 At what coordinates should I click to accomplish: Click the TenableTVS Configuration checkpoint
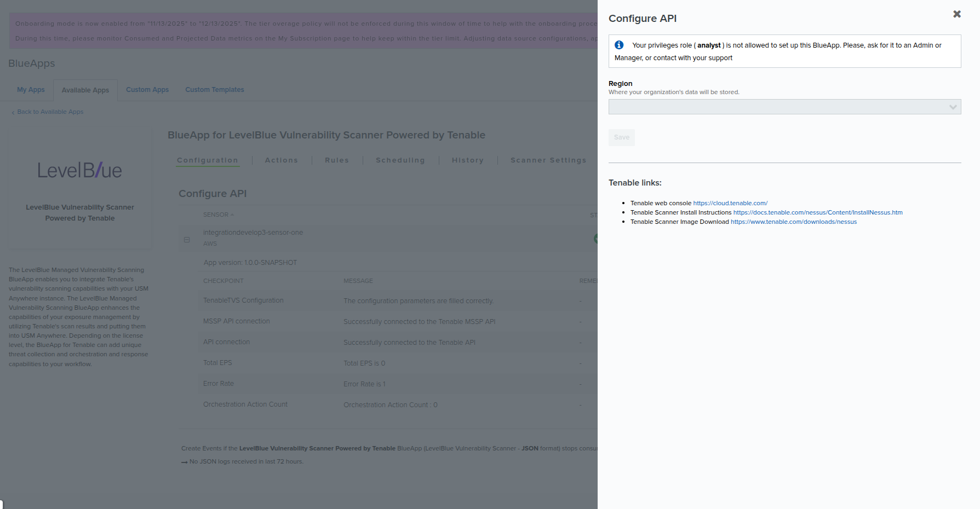(243, 300)
